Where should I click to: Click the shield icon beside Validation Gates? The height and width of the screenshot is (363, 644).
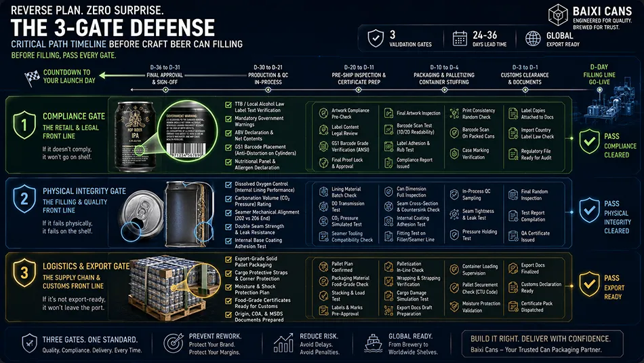pyautogui.click(x=376, y=38)
